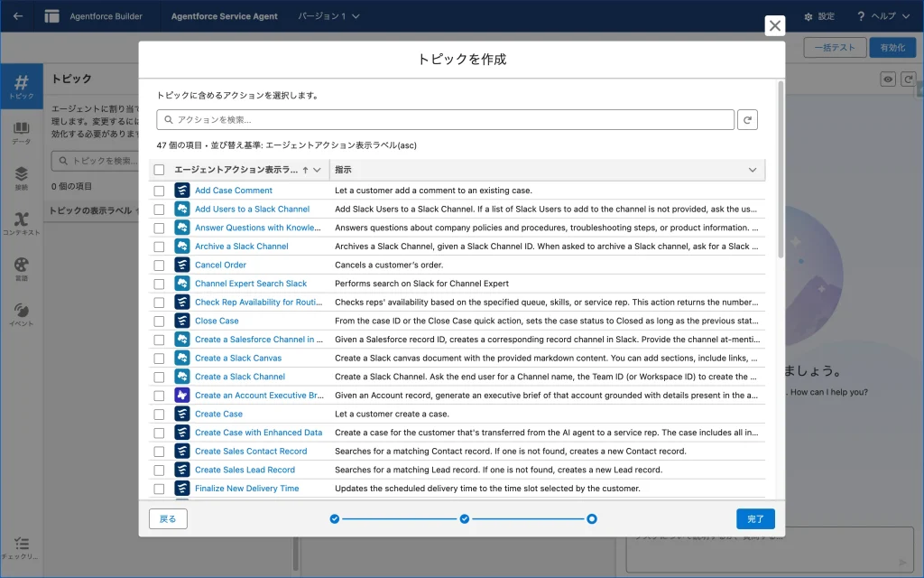Click the Slack icon for Archive a Slack Channel
This screenshot has width=924, height=578.
coord(182,247)
